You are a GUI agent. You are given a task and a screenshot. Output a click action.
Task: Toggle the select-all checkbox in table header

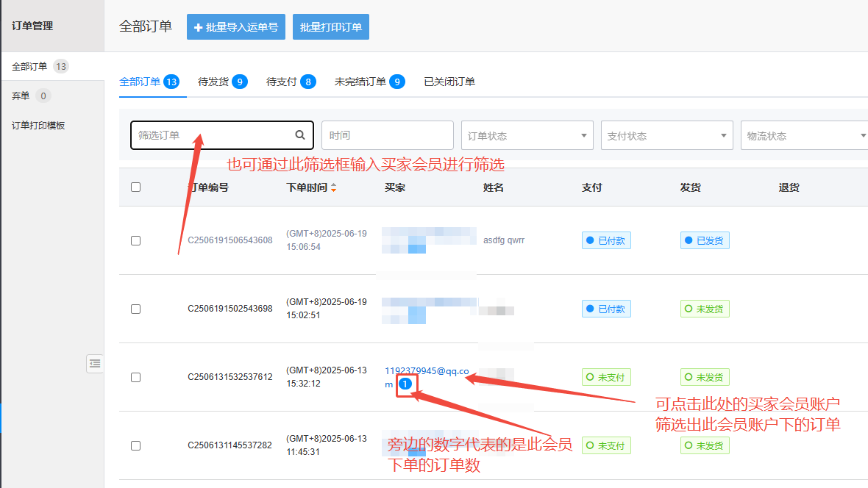[x=135, y=187]
